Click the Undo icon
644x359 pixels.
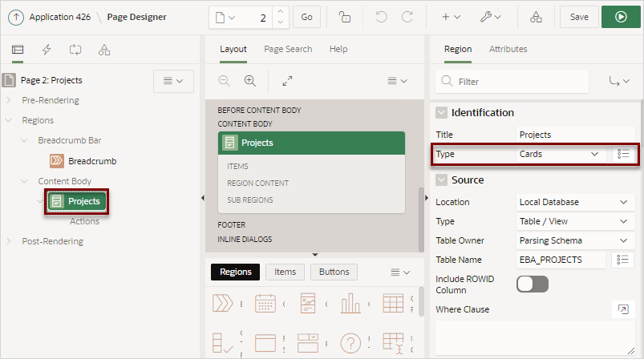[x=381, y=18]
